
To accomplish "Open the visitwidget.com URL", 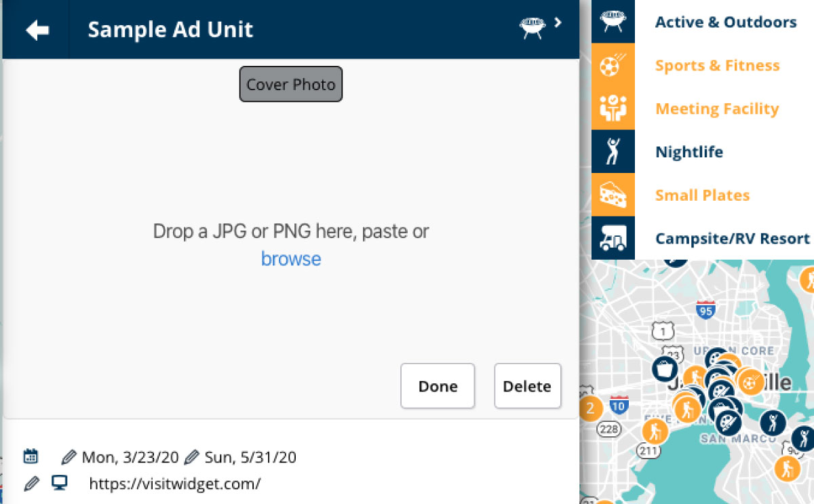I will point(175,484).
